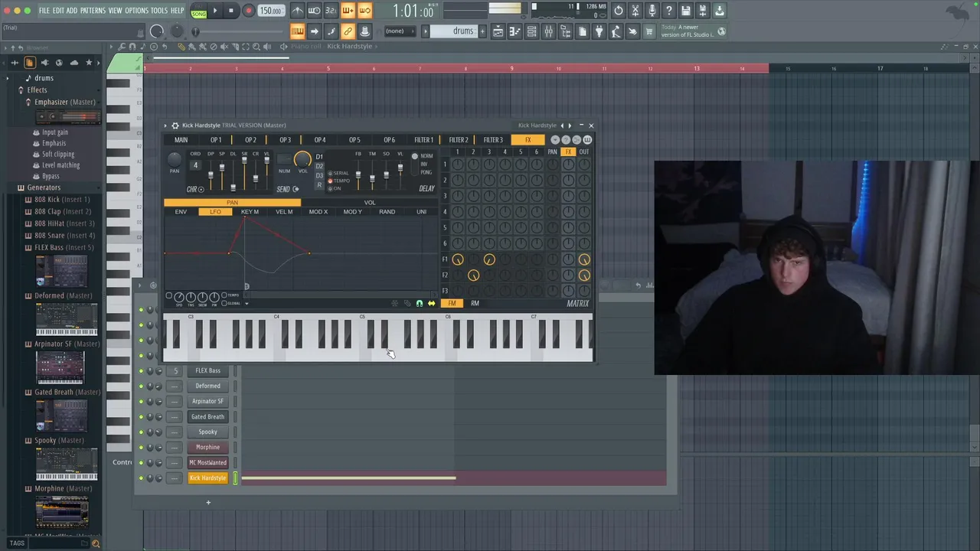Open the PATTERNS menu

coord(93,11)
